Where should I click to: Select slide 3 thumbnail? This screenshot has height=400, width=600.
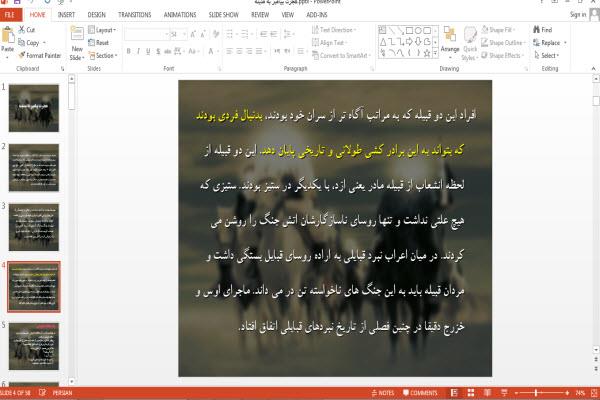click(x=34, y=227)
